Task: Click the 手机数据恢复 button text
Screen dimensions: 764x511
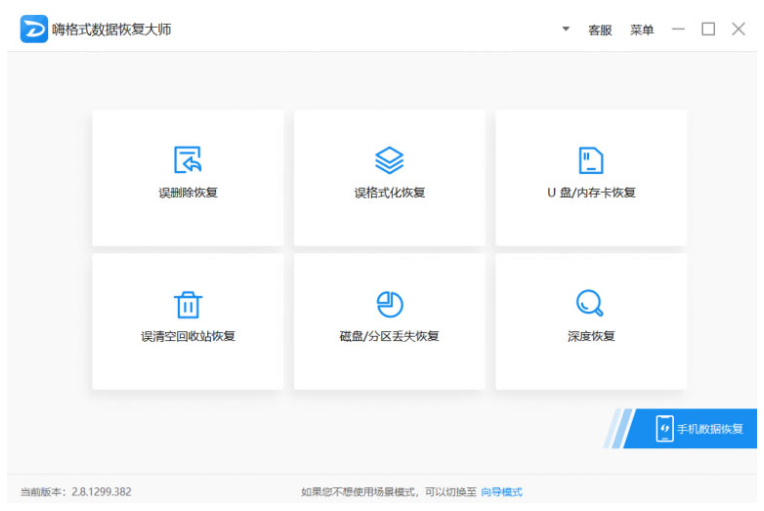Action: click(x=710, y=429)
